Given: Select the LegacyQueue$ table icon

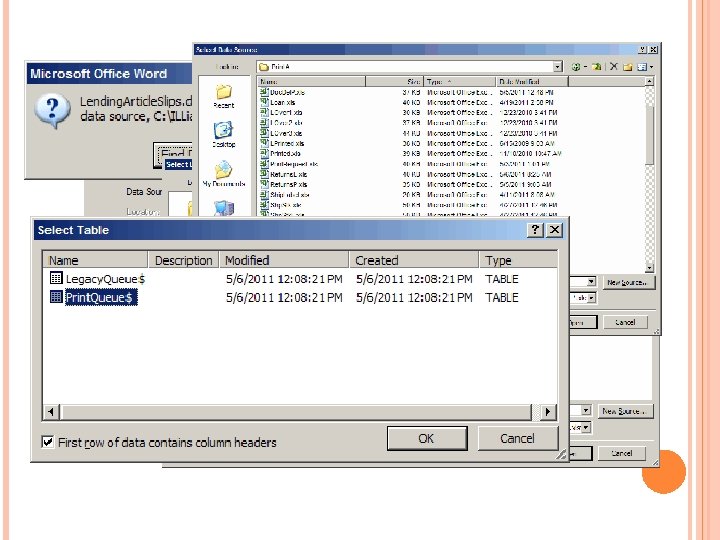Looking at the screenshot, I should pos(56,278).
